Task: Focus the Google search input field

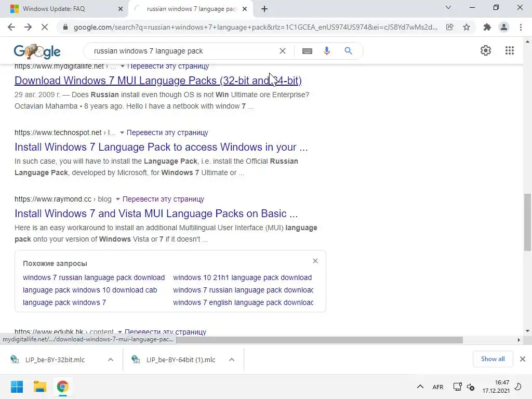Action: [183, 51]
